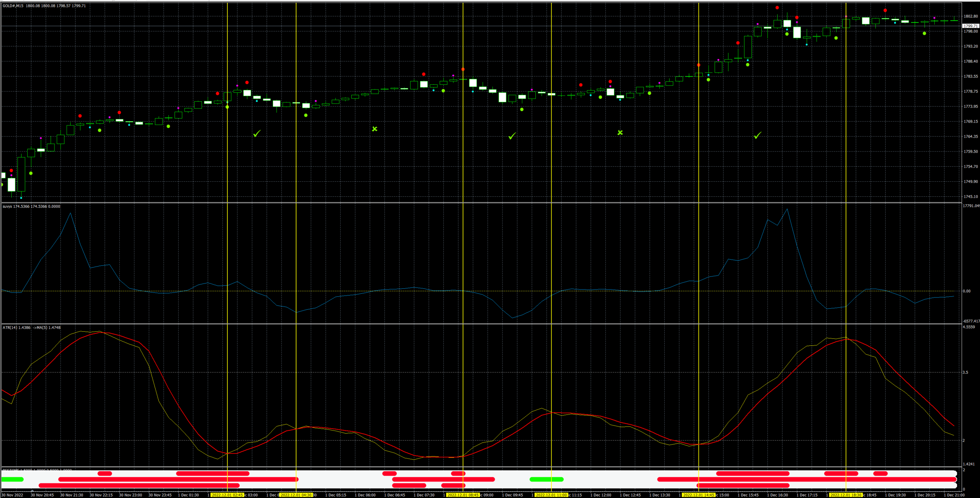
Task: Select the 2022.12.01 14:45 date label
Action: point(699,495)
